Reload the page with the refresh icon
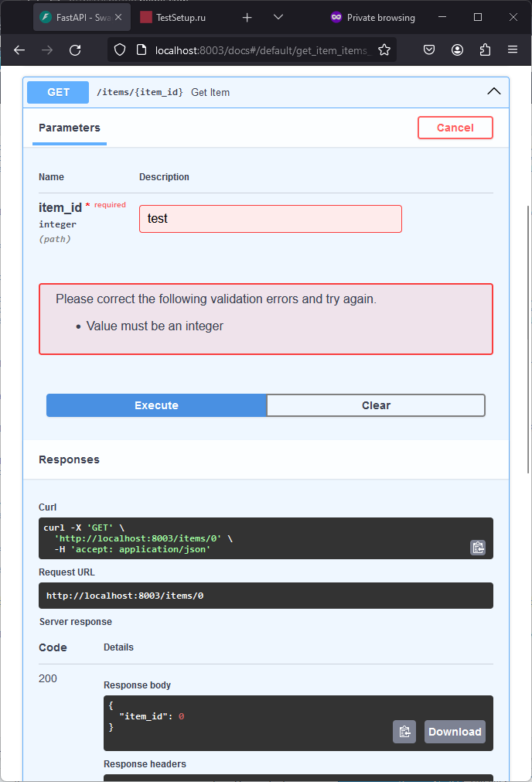Viewport: 532px width, 782px height. click(75, 50)
